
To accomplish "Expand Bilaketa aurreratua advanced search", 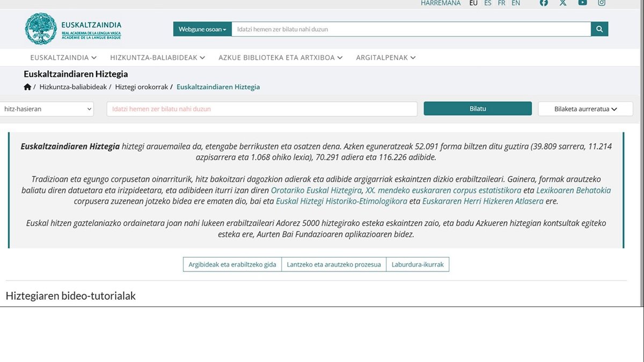I will point(586,109).
